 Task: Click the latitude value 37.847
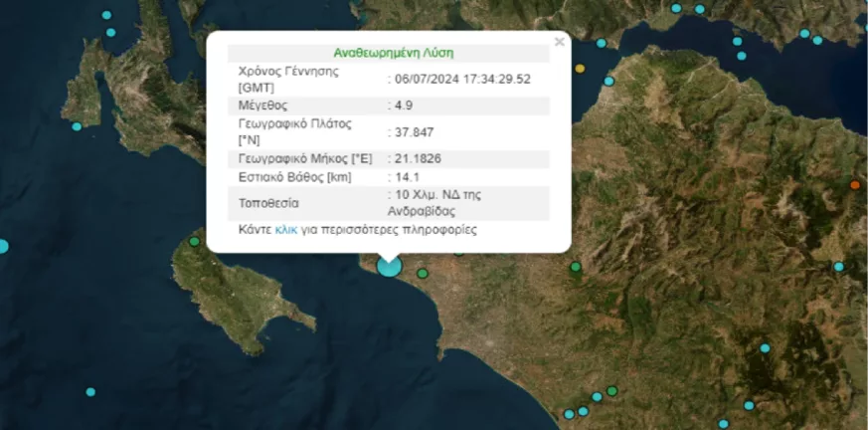414,131
